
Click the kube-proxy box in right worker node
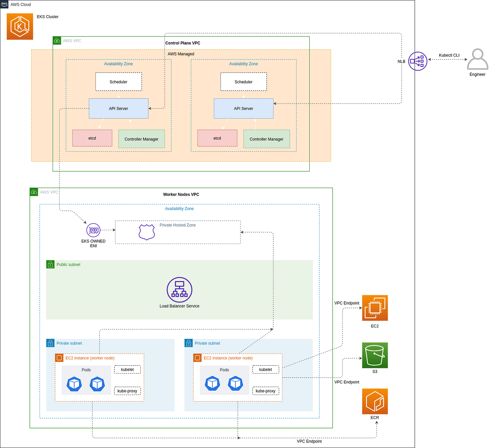(x=265, y=391)
